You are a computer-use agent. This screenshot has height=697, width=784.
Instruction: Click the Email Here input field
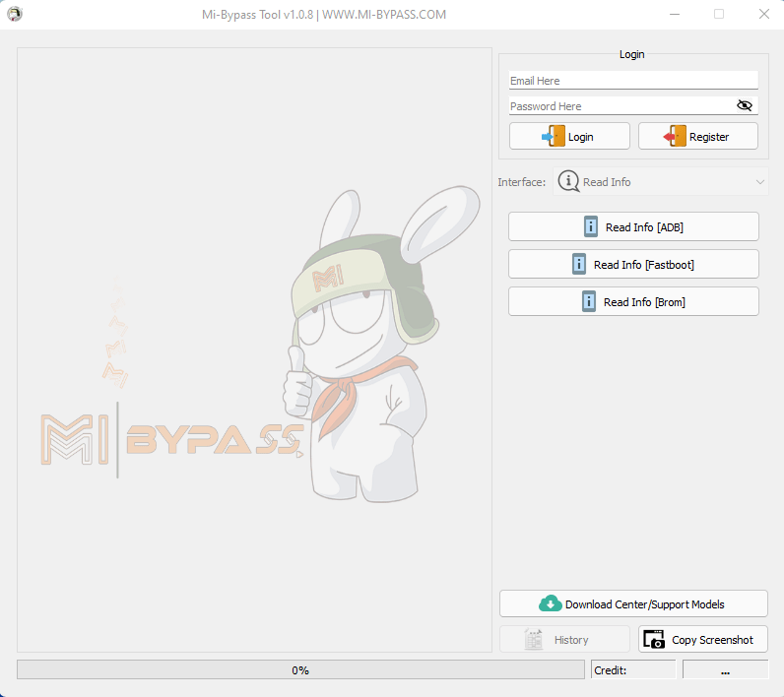633,81
